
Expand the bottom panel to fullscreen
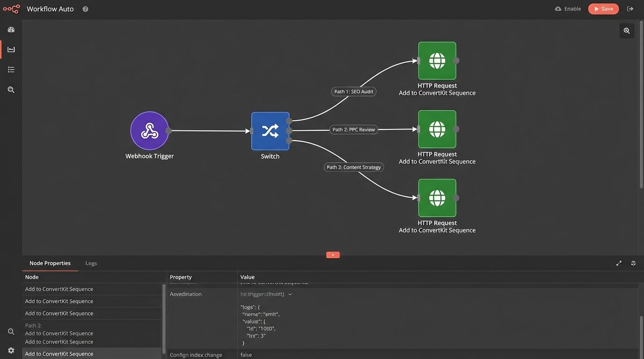(x=619, y=263)
